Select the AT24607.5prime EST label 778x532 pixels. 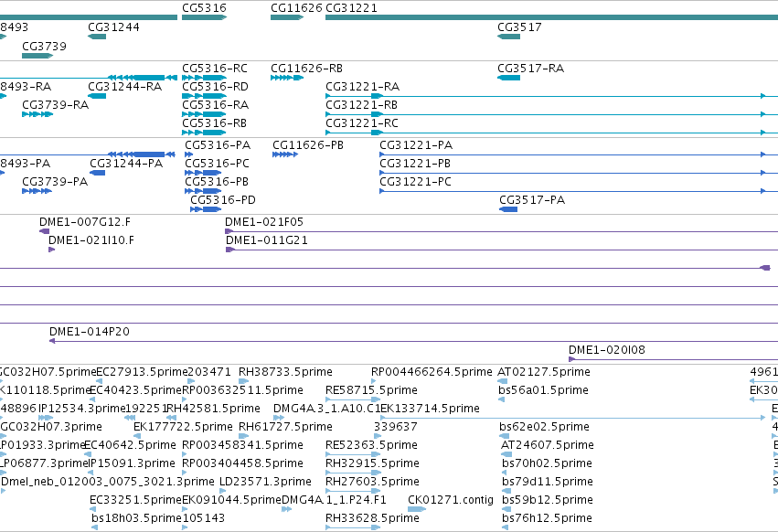[x=548, y=446]
